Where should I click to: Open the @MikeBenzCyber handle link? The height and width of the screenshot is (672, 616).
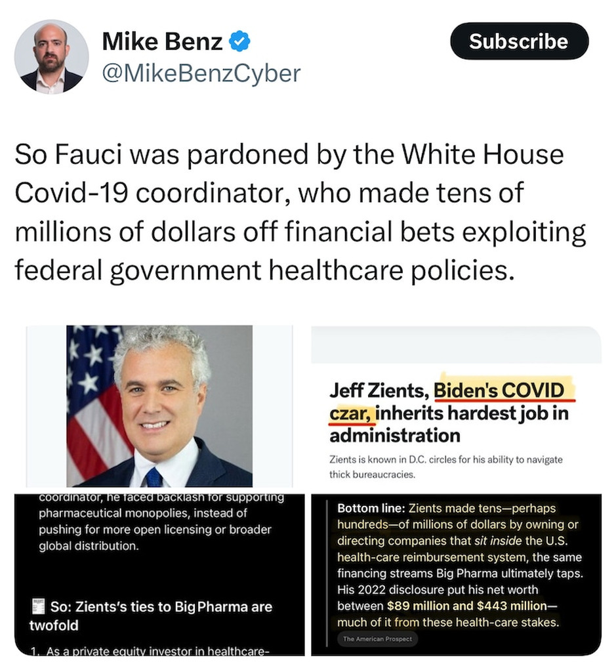point(201,73)
